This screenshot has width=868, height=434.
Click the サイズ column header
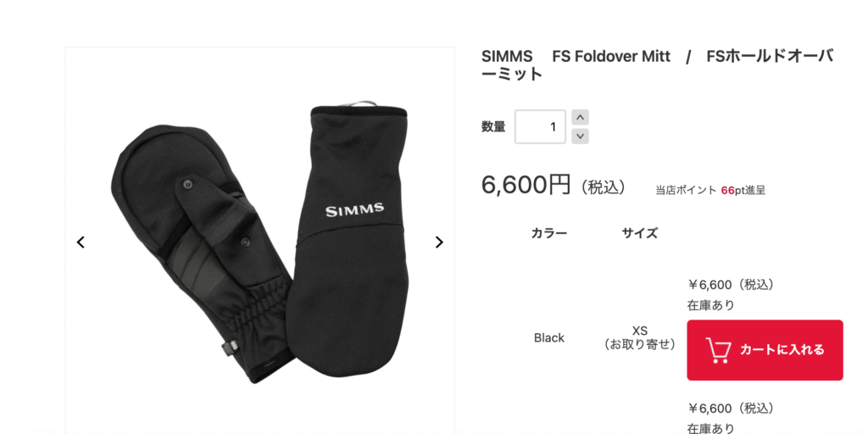pyautogui.click(x=640, y=233)
